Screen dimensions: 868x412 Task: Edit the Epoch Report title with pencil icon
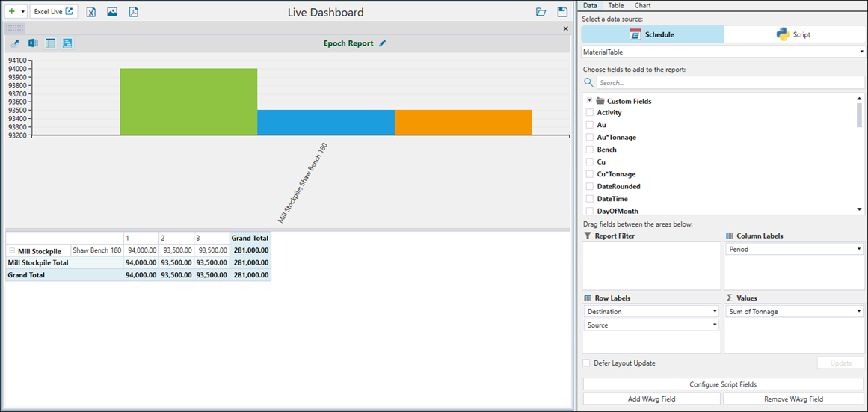(x=383, y=43)
